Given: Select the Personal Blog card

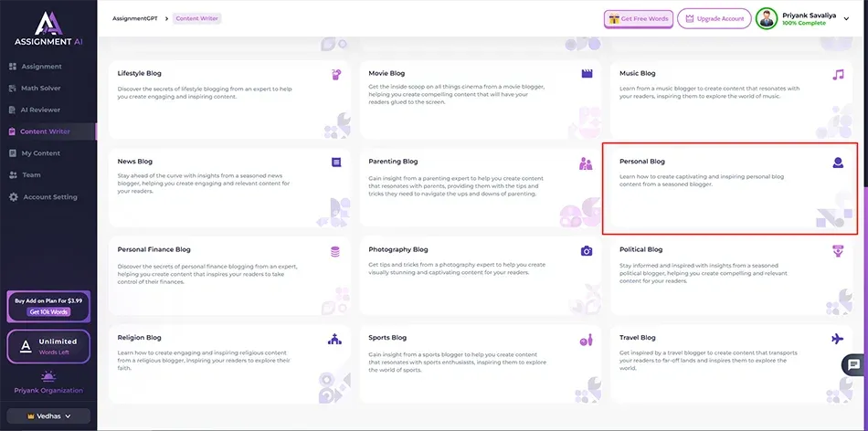Looking at the screenshot, I should [729, 187].
